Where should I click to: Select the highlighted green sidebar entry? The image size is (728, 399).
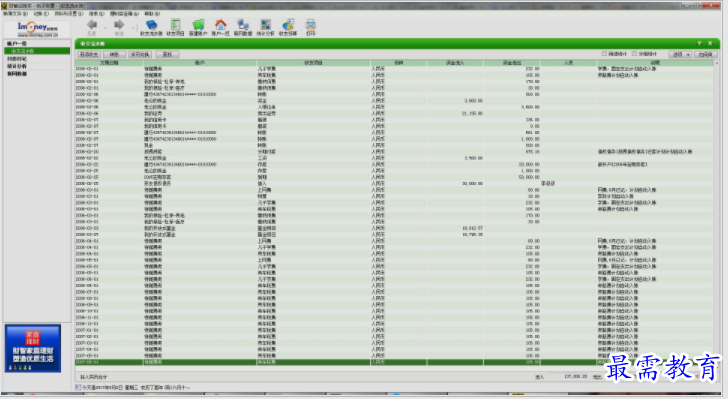tap(37, 51)
